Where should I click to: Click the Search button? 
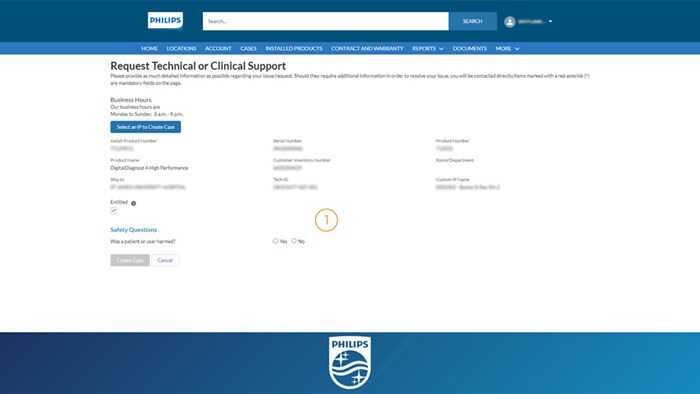(x=472, y=21)
